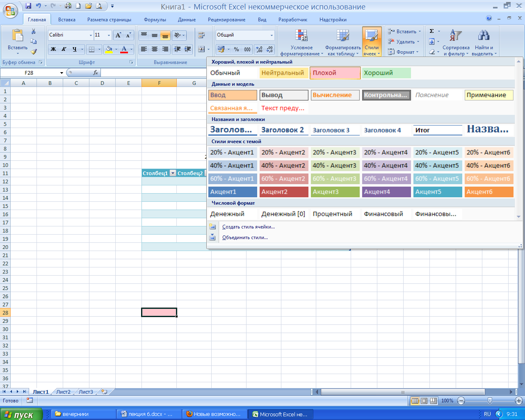Screen dimensions: 525x420
Task: Click the Paste icon
Action: click(x=18, y=36)
